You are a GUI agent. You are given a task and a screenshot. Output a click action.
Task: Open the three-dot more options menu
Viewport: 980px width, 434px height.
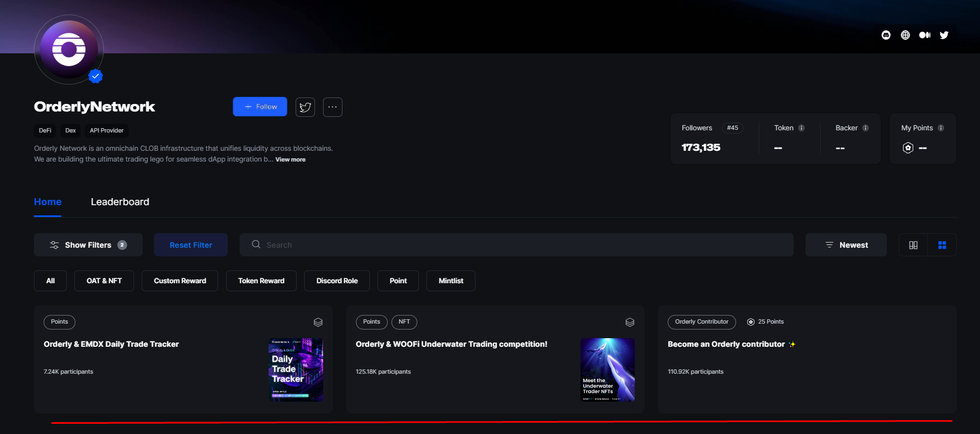click(x=333, y=107)
